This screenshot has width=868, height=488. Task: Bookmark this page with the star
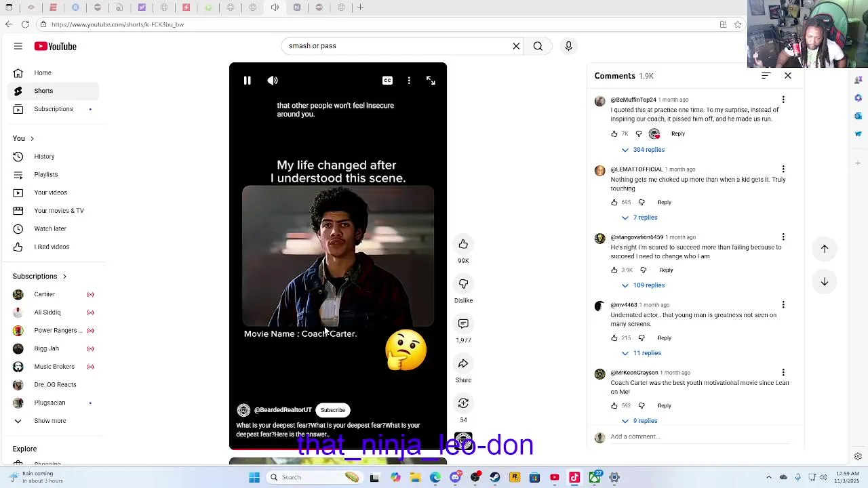(737, 24)
